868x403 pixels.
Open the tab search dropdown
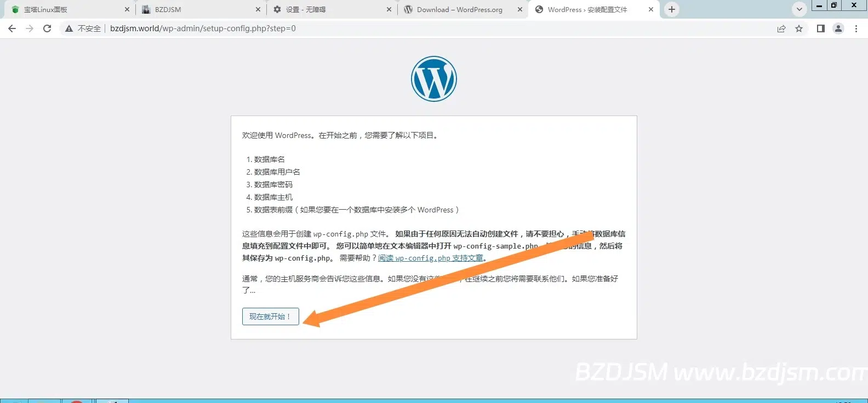(800, 9)
